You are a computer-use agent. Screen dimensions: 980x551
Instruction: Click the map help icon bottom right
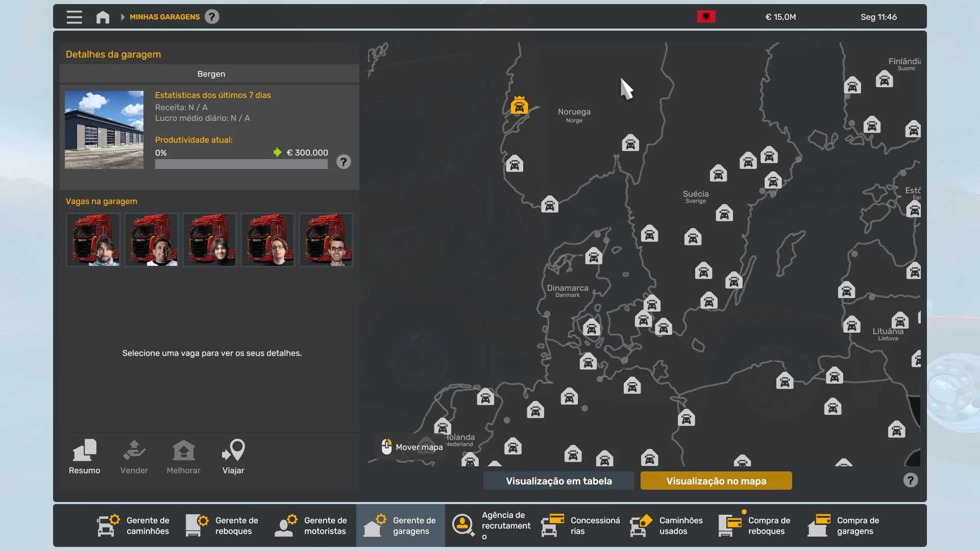tap(910, 480)
